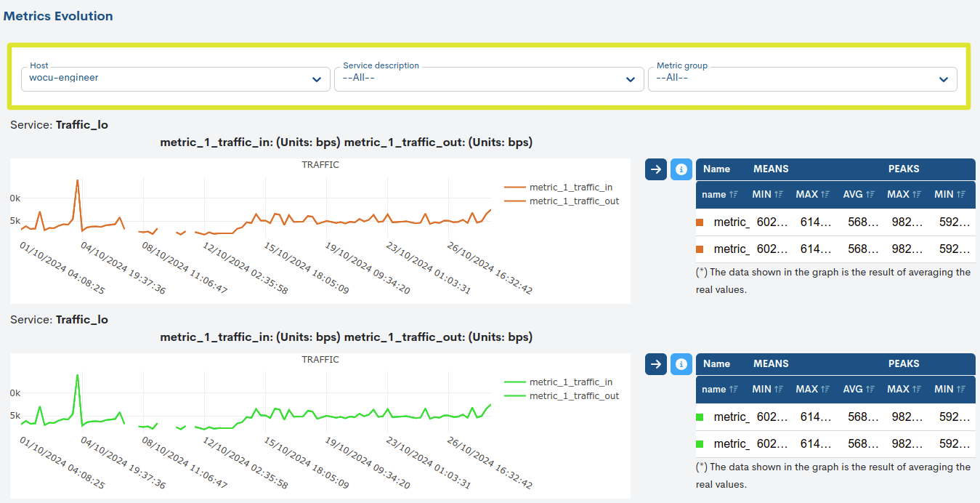This screenshot has width=980, height=503.
Task: Click the PEAKS header in the green chart's table
Action: pyautogui.click(x=904, y=363)
